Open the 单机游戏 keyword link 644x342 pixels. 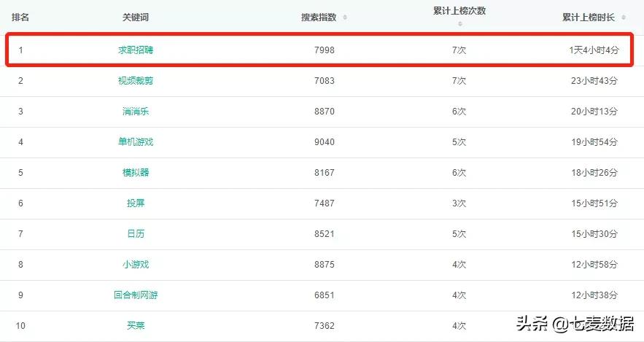click(x=136, y=142)
